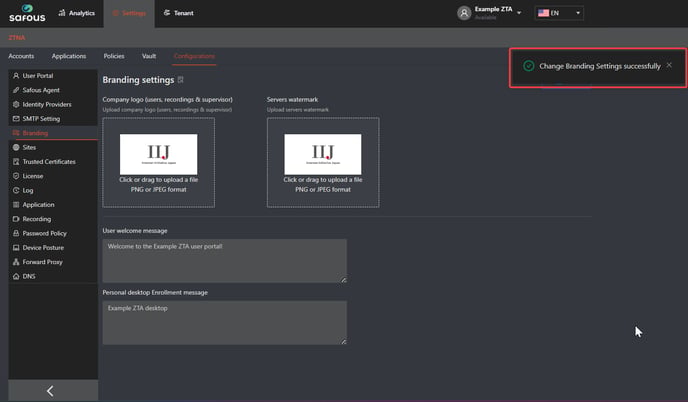Open Trusted Certificates settings
The image size is (688, 402).
point(49,161)
